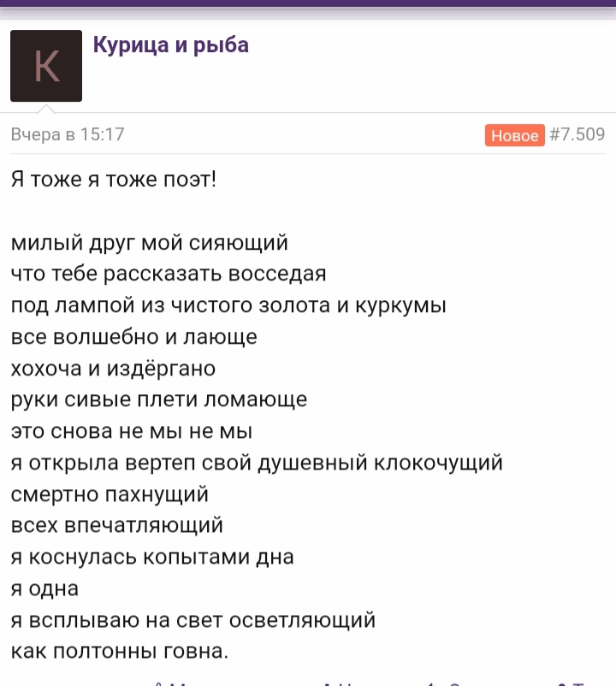Click the line "все волшебно и лающе"
Image resolution: width=616 pixels, height=686 pixels.
133,337
